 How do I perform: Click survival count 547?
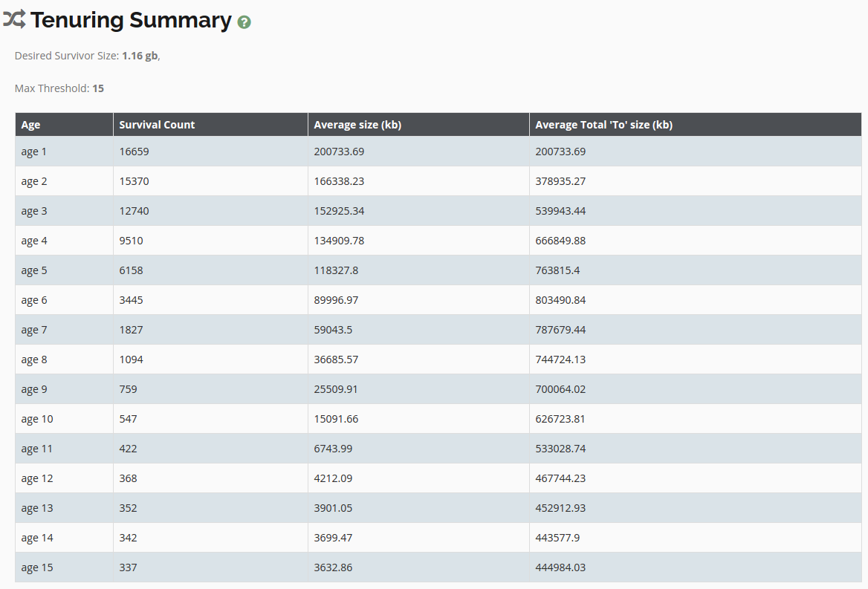pos(128,420)
